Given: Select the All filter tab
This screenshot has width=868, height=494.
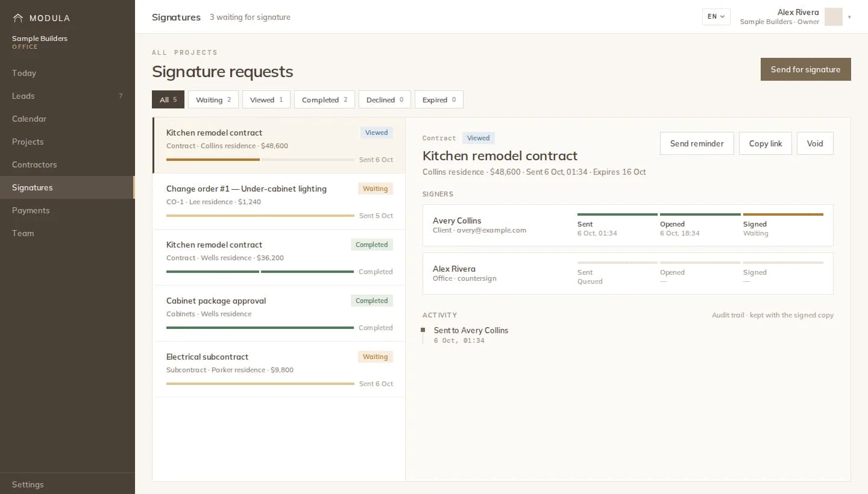Looking at the screenshot, I should [x=168, y=99].
